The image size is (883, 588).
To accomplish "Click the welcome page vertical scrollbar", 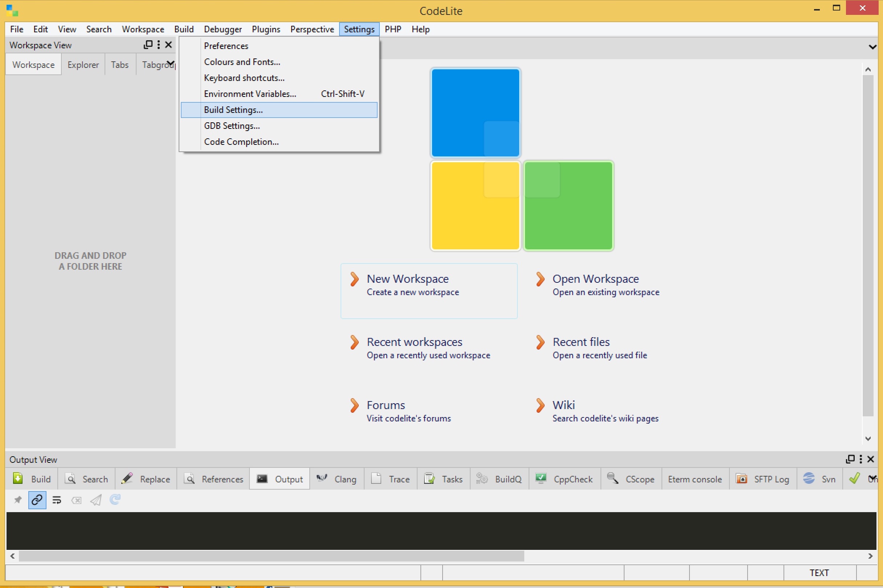I will click(x=868, y=246).
